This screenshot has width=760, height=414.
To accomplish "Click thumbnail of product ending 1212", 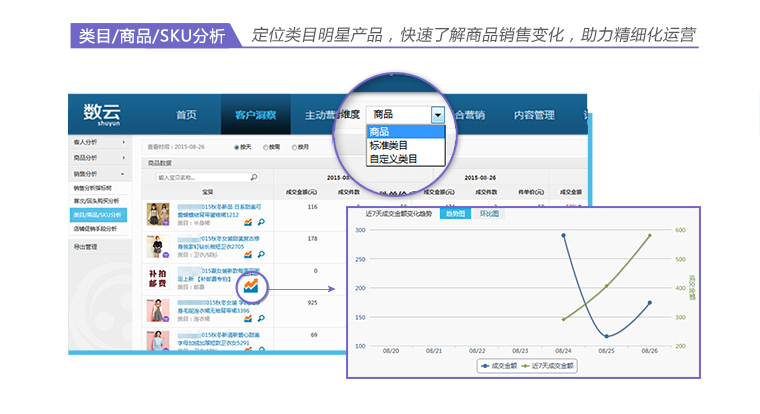I will (158, 214).
